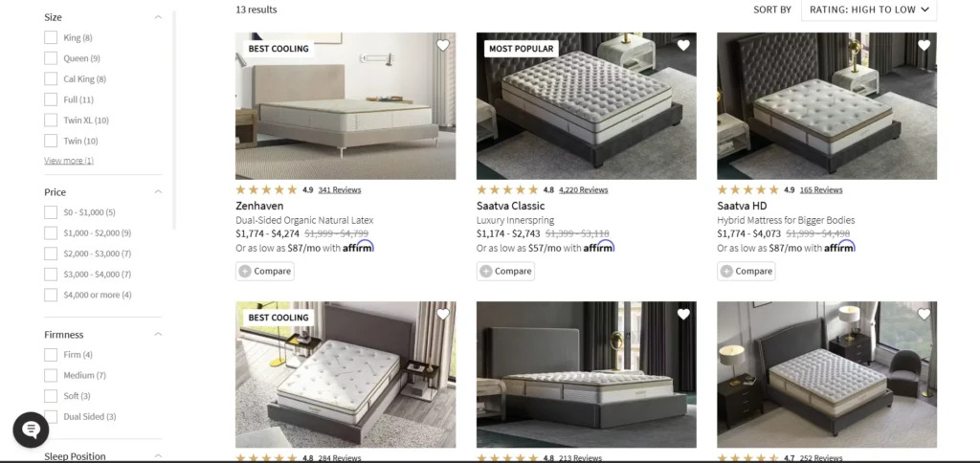
Task: Enable the $1,000 - $2,000 price filter
Action: pos(51,233)
